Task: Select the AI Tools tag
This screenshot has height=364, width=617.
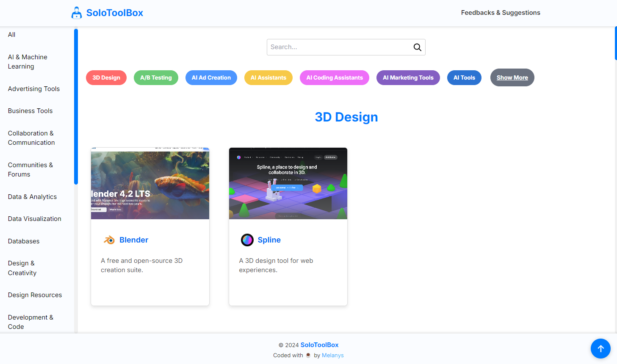Action: pyautogui.click(x=464, y=78)
